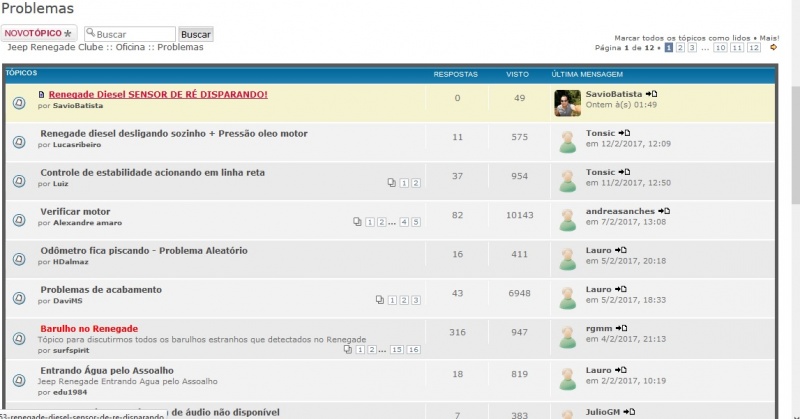The image size is (800, 419).
Task: Click new-post icon before SENSOR DE RÉ topic
Action: (x=41, y=94)
